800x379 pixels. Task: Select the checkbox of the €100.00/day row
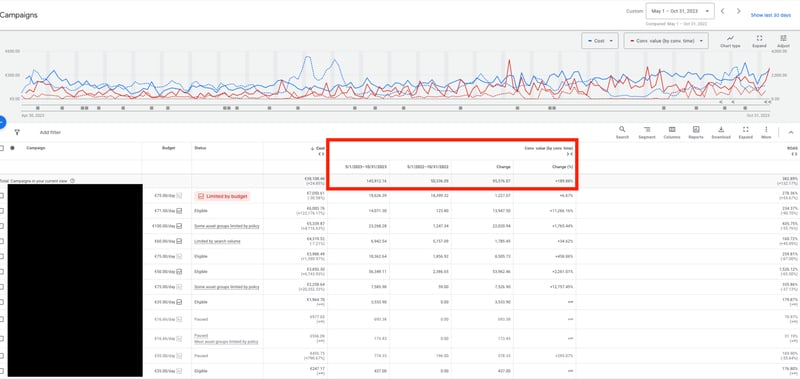point(2,225)
